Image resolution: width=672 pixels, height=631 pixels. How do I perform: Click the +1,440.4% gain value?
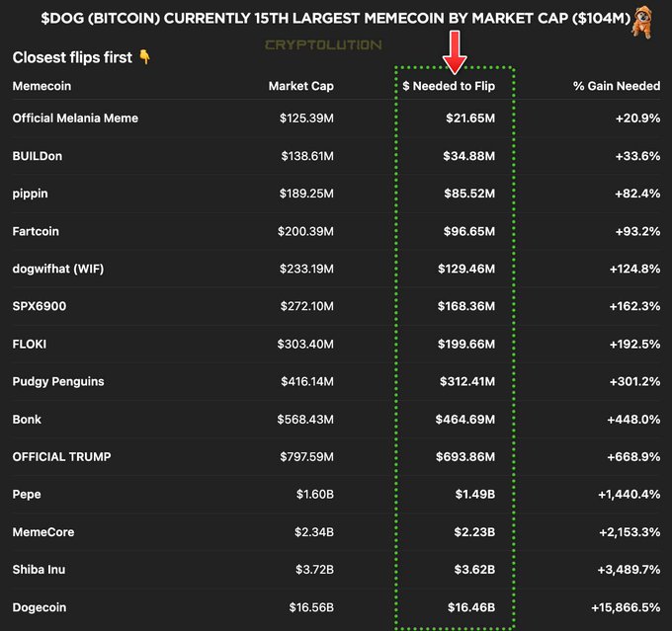click(630, 495)
